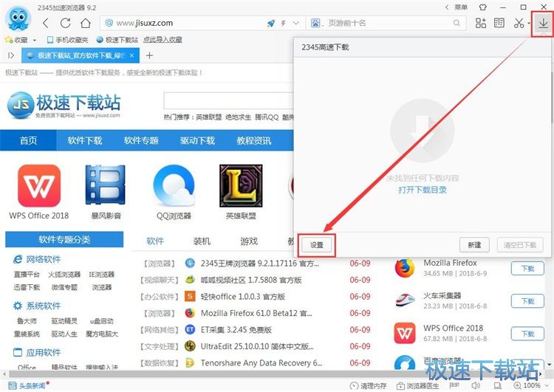554x392 pixels.
Task: Click 设置 button in download panel
Action: pos(317,245)
